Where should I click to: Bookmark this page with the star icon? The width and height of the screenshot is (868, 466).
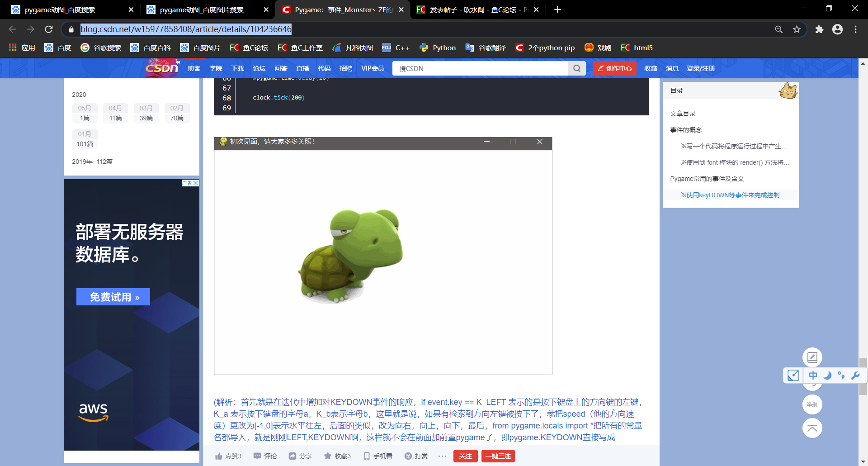(797, 29)
